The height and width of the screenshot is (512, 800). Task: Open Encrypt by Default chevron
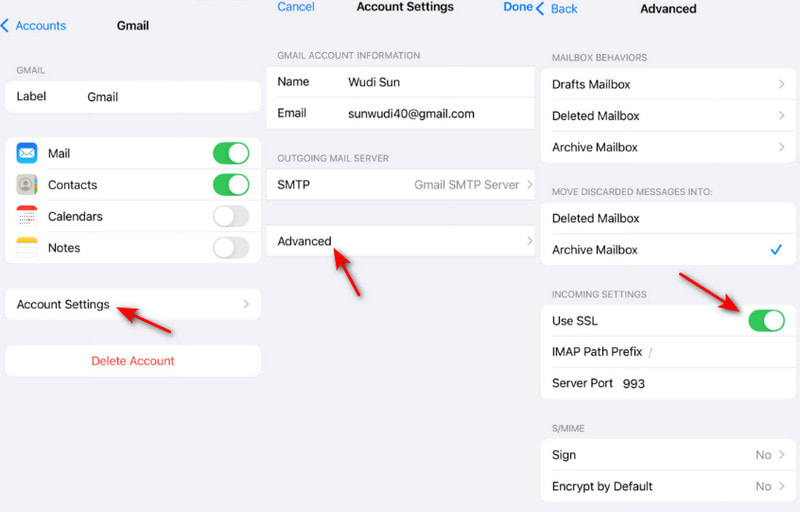[782, 487]
